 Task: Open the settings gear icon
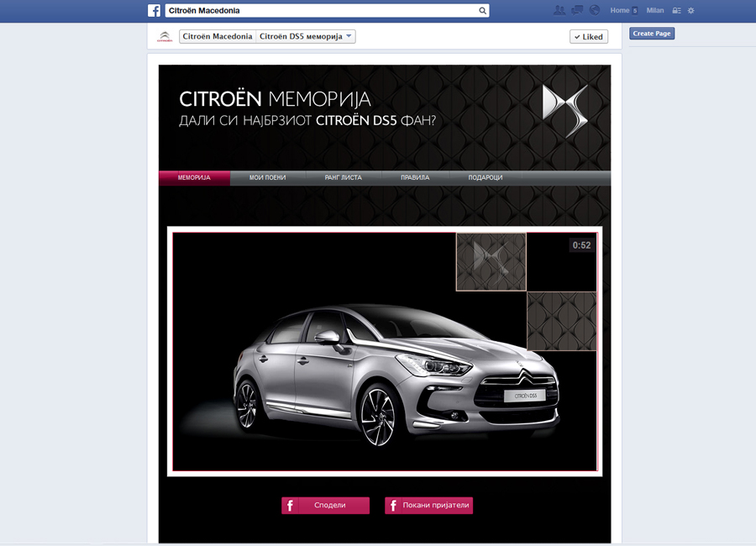[x=690, y=9]
